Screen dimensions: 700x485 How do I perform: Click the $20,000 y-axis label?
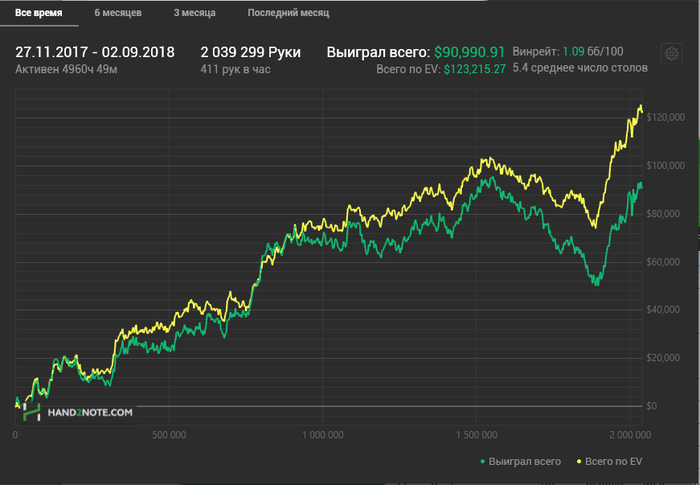(x=663, y=358)
